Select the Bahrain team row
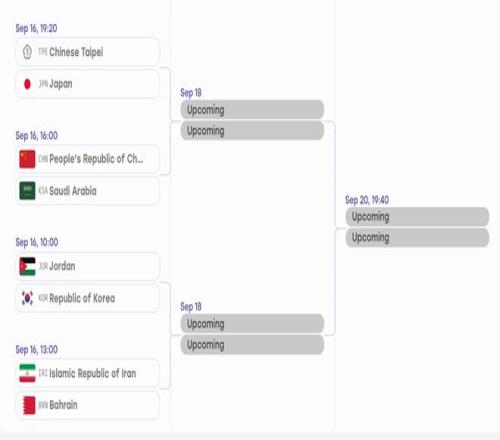 pos(87,405)
